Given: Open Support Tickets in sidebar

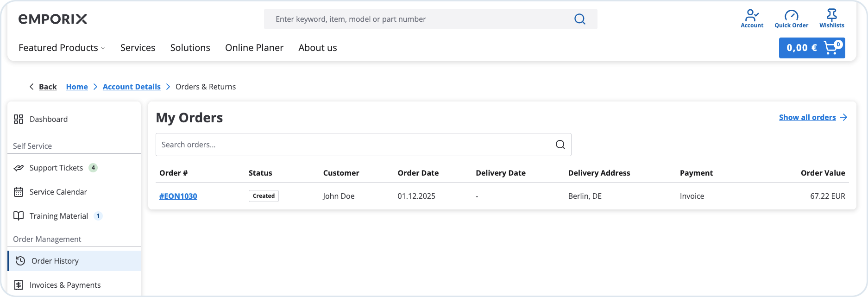Looking at the screenshot, I should pos(56,168).
